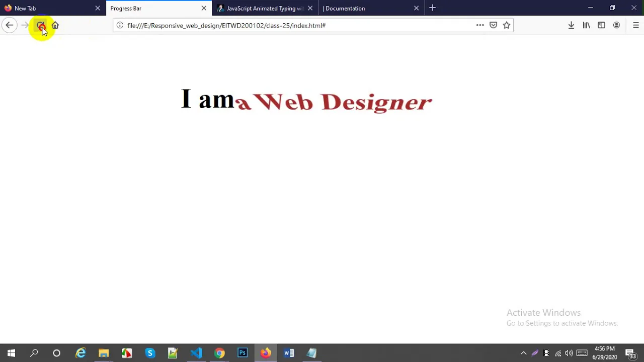This screenshot has height=362, width=644.
Task: Click the forward arrow navigation button
Action: (25, 25)
